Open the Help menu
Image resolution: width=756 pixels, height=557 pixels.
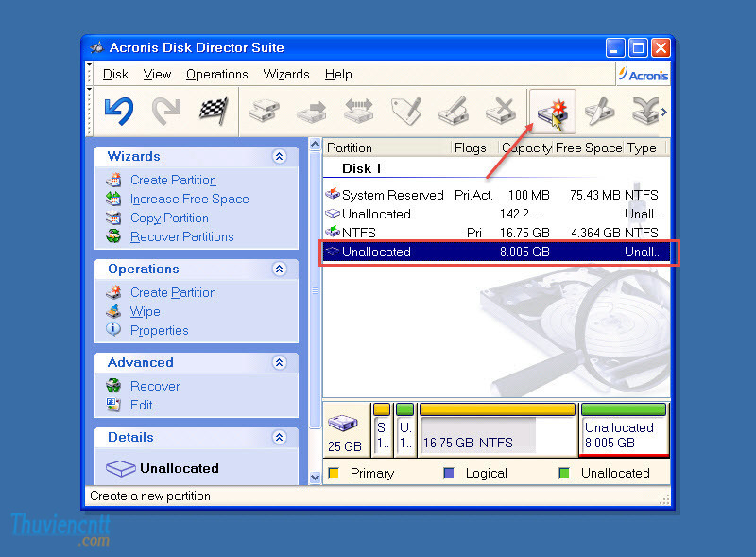(x=338, y=75)
